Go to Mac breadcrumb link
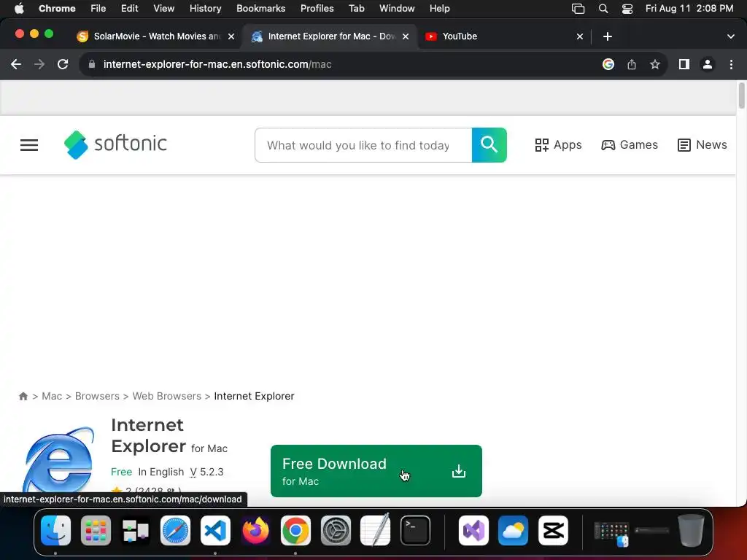The height and width of the screenshot is (560, 747). [x=52, y=396]
